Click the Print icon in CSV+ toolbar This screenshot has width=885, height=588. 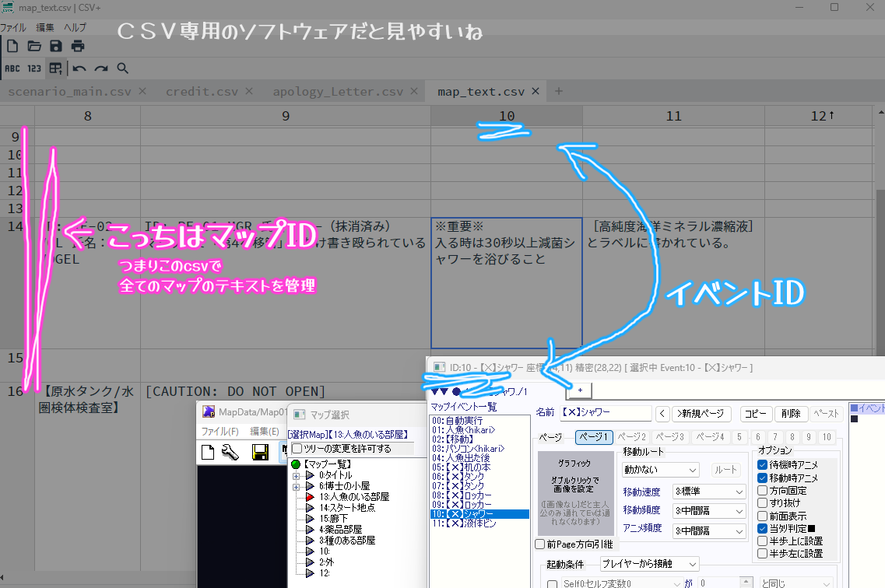[x=78, y=47]
